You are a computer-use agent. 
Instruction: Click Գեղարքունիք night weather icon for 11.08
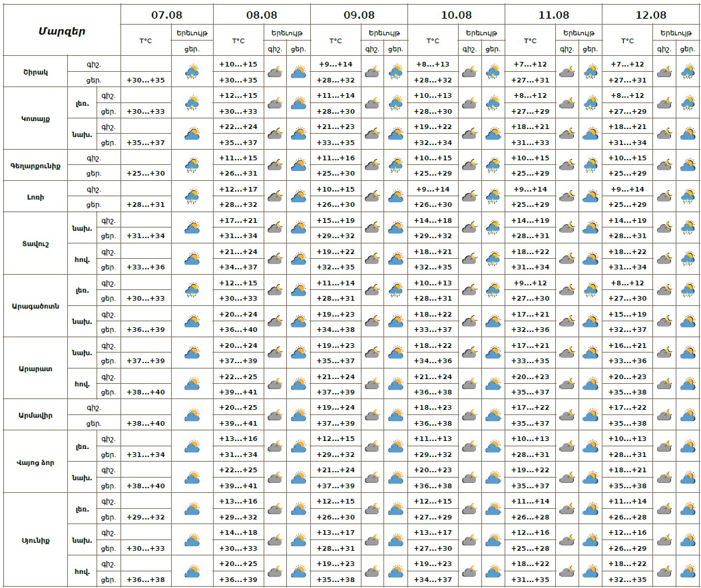coord(567,165)
